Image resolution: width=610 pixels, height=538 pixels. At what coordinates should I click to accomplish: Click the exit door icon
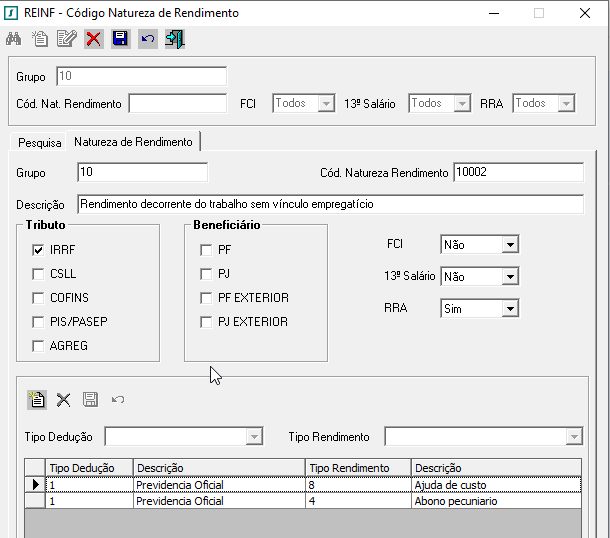click(x=175, y=39)
